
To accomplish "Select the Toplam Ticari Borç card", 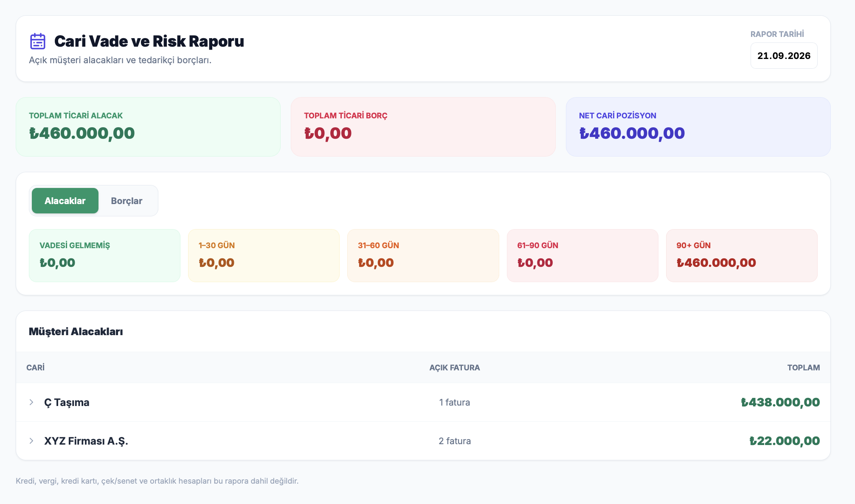I will tap(423, 127).
